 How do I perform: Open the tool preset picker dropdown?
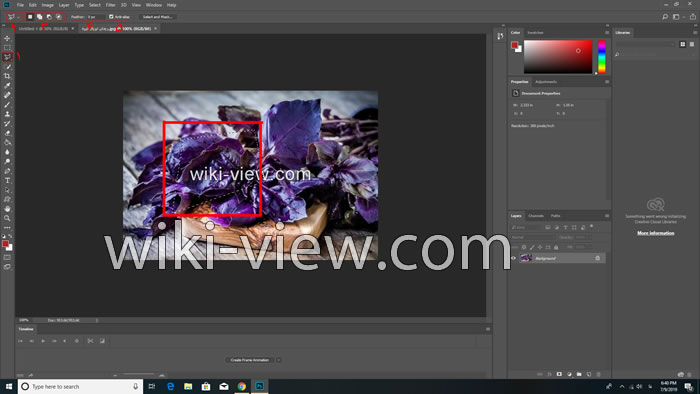18,17
